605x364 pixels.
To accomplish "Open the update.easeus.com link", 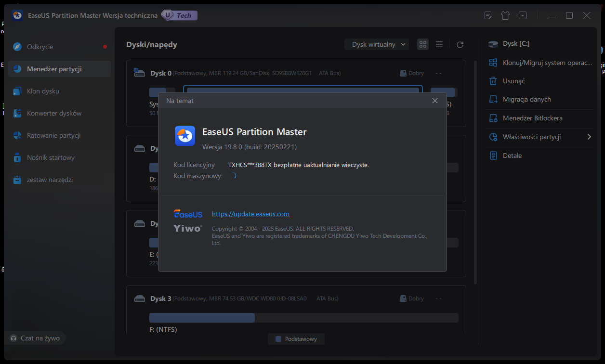I will (250, 214).
